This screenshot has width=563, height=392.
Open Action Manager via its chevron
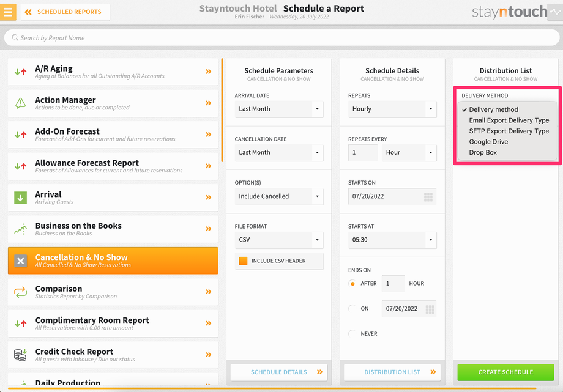(x=208, y=103)
